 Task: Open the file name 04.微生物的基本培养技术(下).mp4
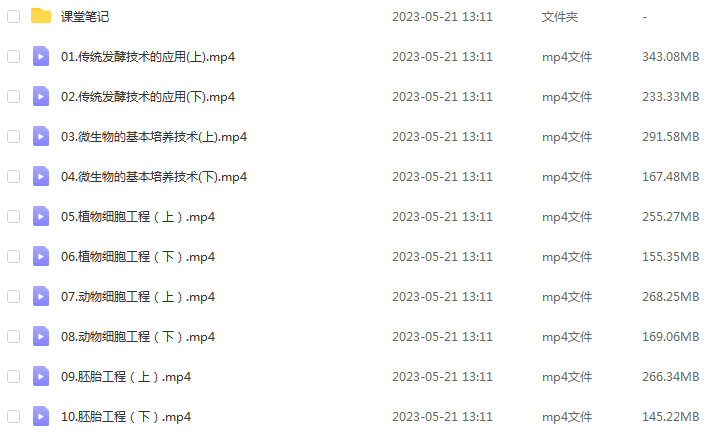click(x=154, y=177)
